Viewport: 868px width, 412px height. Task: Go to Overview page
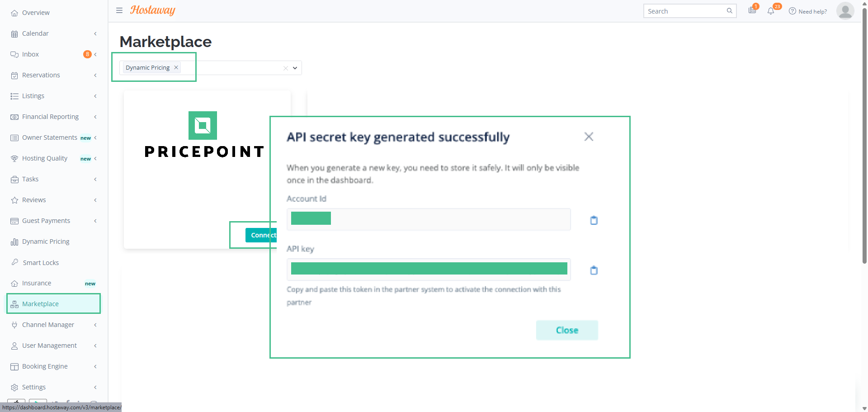point(36,13)
